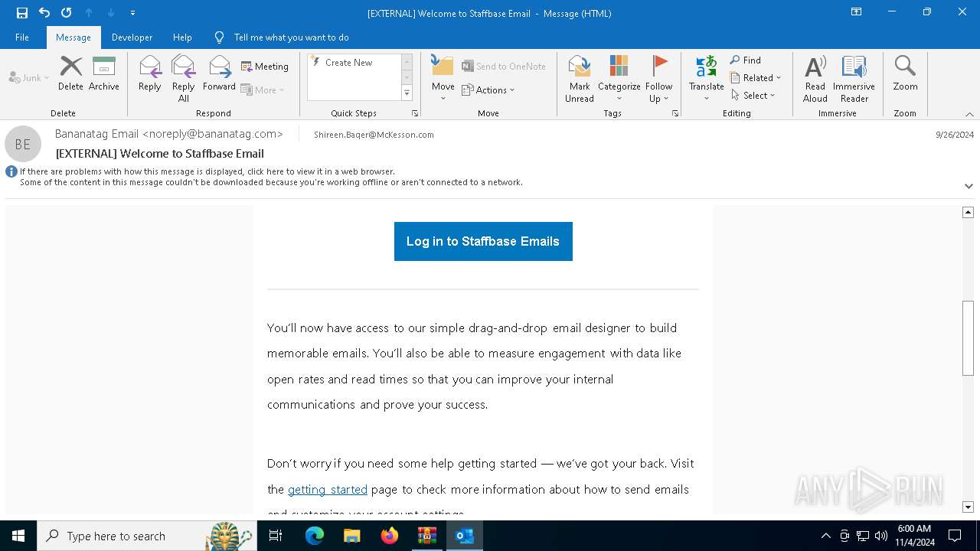Archive the message

coord(104,73)
